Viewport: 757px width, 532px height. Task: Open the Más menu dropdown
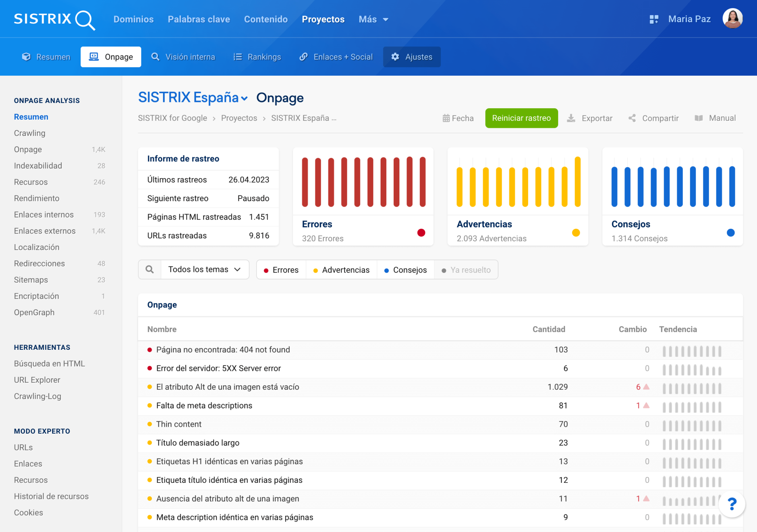coord(373,19)
